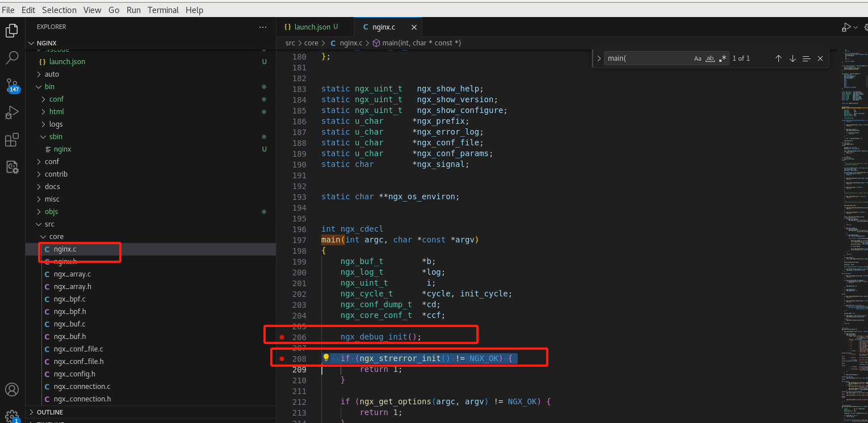Image resolution: width=868 pixels, height=423 pixels.
Task: Open ngx_conf_file.h in explorer
Action: 150,361
